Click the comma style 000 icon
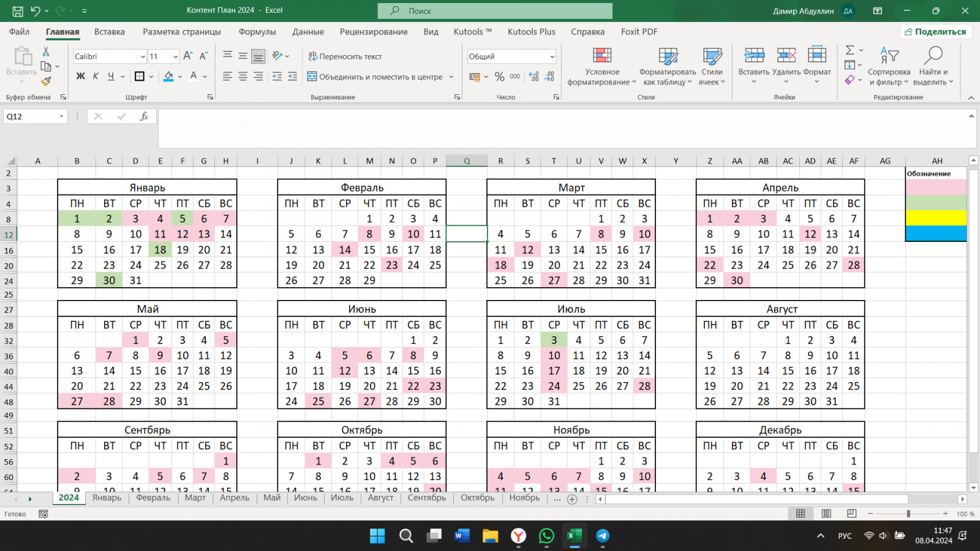Screen dimensions: 980x551 (x=515, y=77)
